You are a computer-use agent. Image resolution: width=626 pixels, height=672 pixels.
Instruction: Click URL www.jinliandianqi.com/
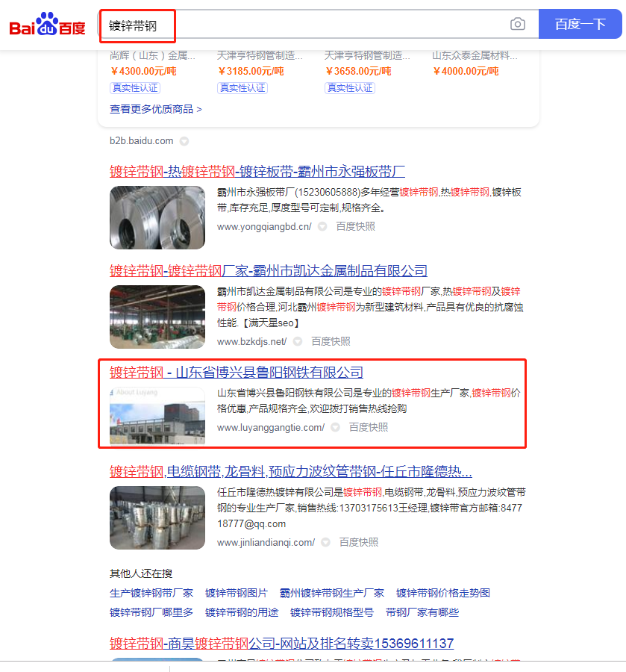tap(266, 543)
